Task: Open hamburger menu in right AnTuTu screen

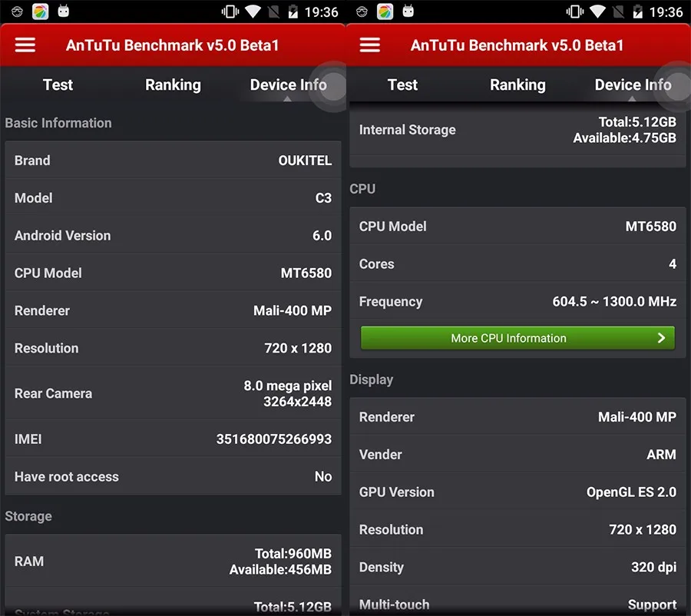Action: 370,45
